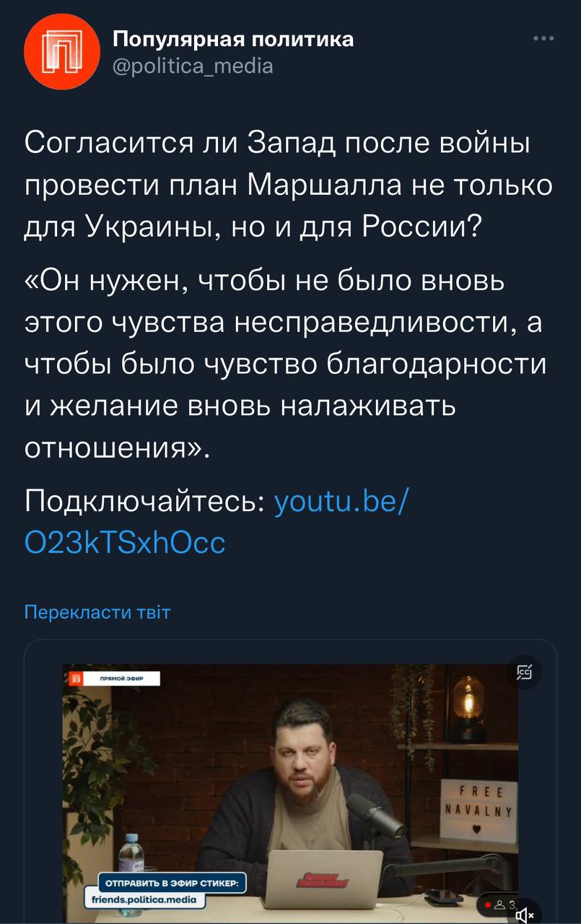Open the @politica_media handle
Image resolution: width=581 pixels, height=924 pixels.
point(193,66)
